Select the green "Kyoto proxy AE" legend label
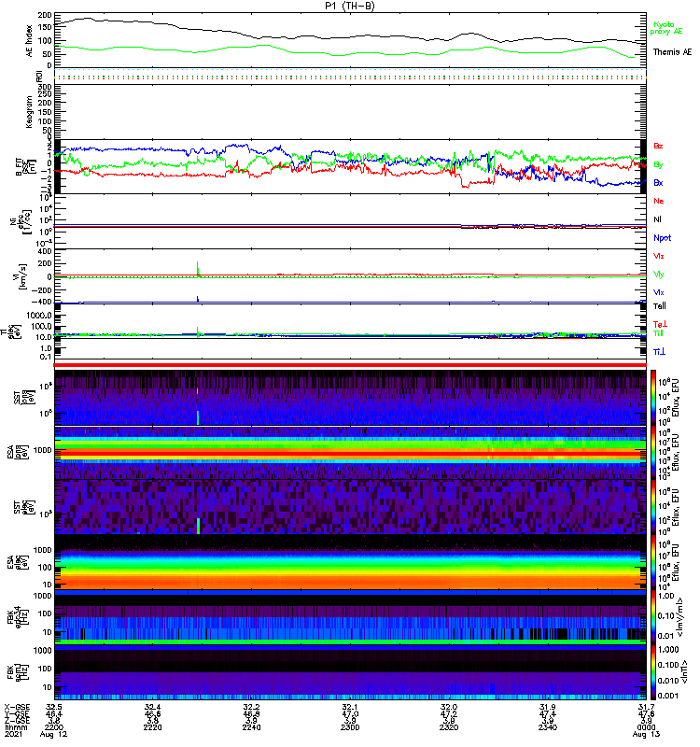This screenshot has height=747, width=700. point(666,28)
